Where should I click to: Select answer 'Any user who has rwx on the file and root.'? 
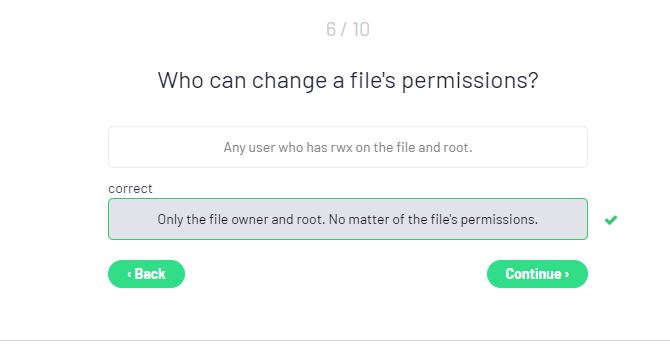(x=348, y=147)
